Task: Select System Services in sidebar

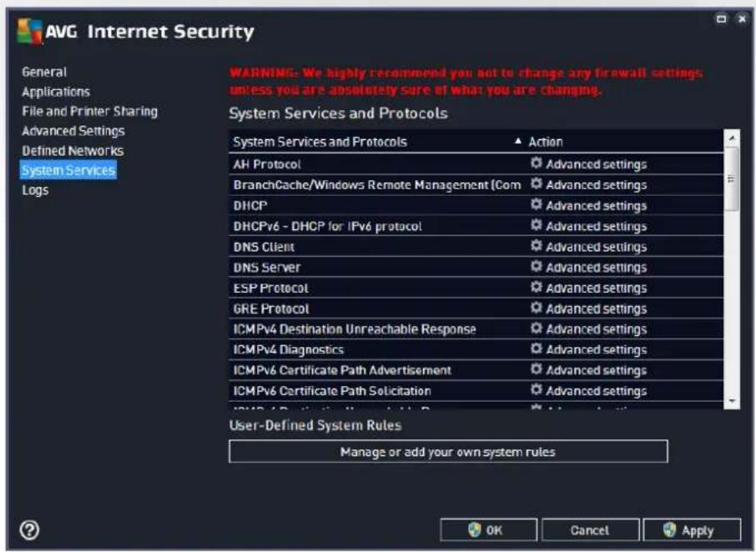Action: tap(68, 170)
